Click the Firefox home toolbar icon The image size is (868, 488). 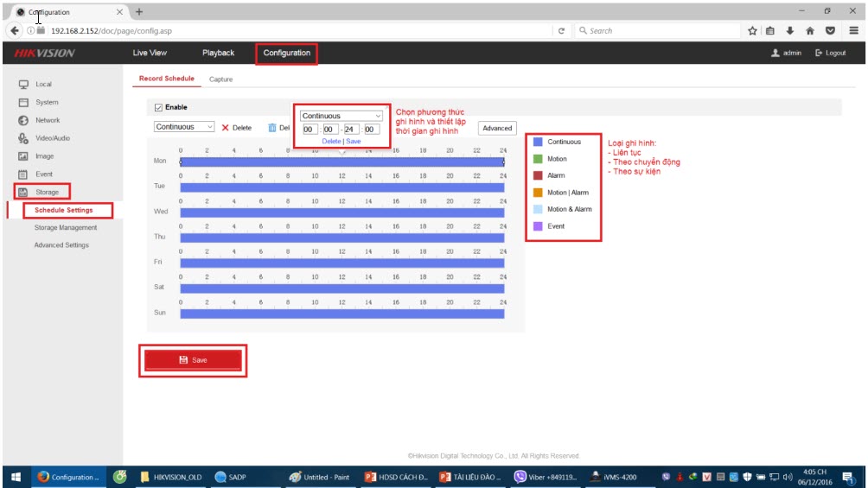(x=810, y=31)
